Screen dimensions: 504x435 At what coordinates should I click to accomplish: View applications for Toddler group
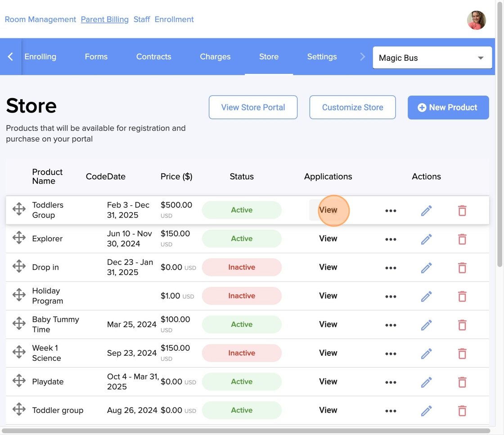(328, 410)
